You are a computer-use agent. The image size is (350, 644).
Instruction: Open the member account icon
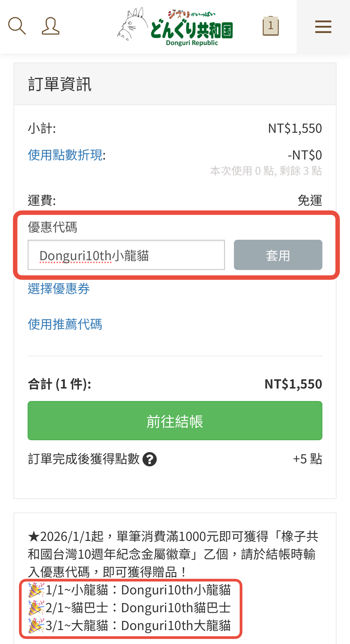[x=50, y=26]
